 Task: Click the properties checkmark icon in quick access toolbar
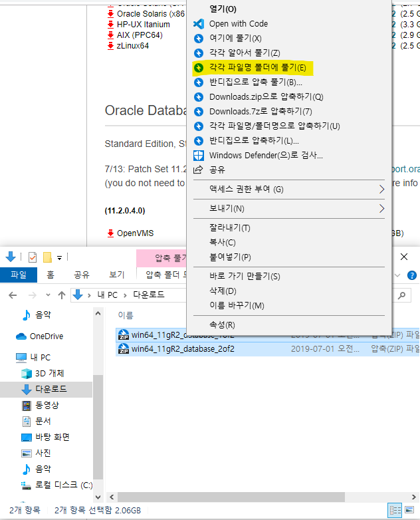pyautogui.click(x=33, y=257)
